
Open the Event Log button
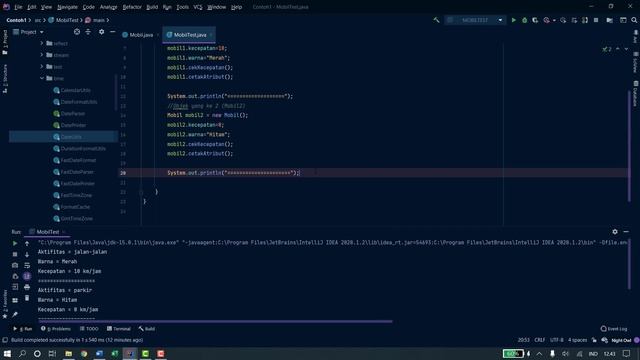click(614, 329)
